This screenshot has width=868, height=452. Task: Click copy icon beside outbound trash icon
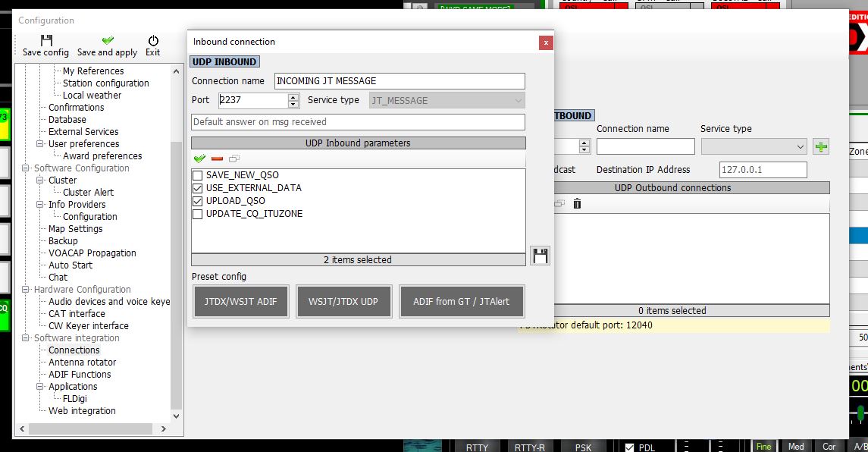tap(559, 204)
